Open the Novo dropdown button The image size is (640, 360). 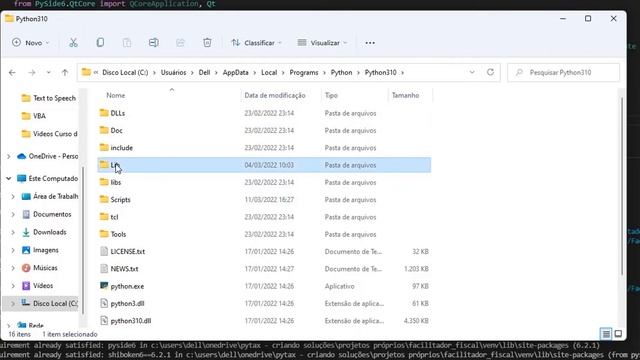coord(31,42)
